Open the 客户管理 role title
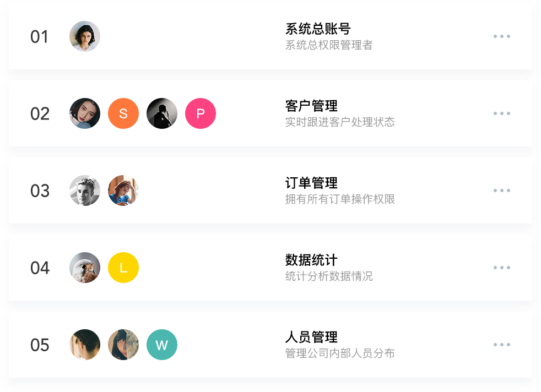This screenshot has height=392, width=541. click(311, 106)
